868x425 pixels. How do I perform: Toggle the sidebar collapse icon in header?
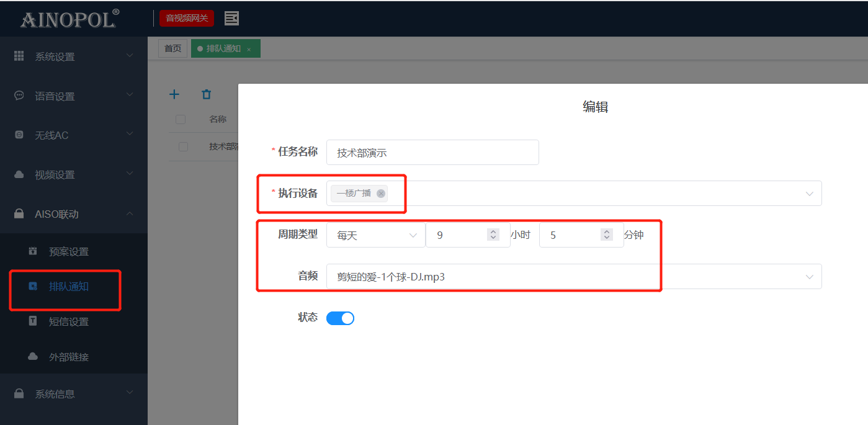231,19
